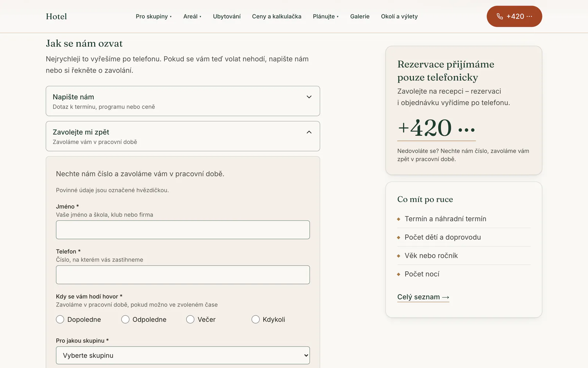Navigate to Okolí a výlety
Image resolution: width=588 pixels, height=368 pixels.
[x=399, y=16]
